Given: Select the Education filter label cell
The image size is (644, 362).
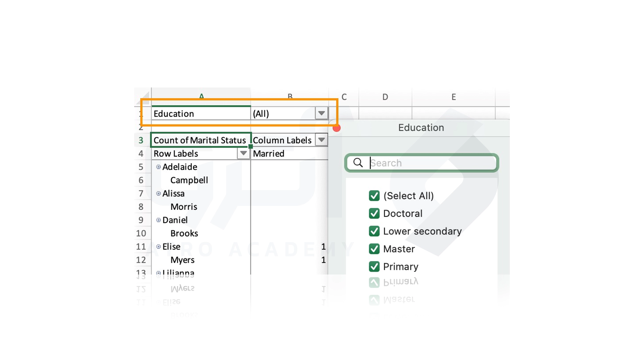Looking at the screenshot, I should [x=201, y=113].
